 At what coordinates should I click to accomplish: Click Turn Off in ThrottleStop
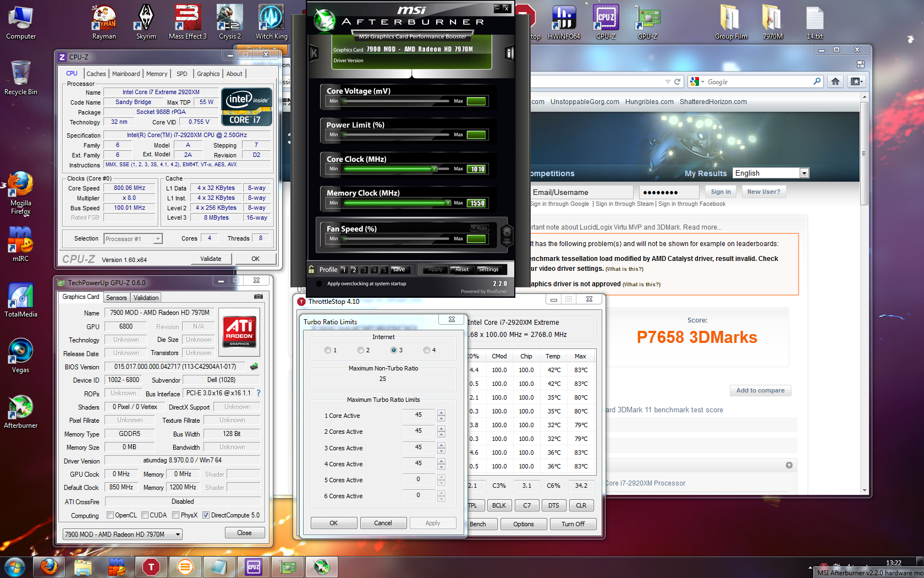point(573,524)
